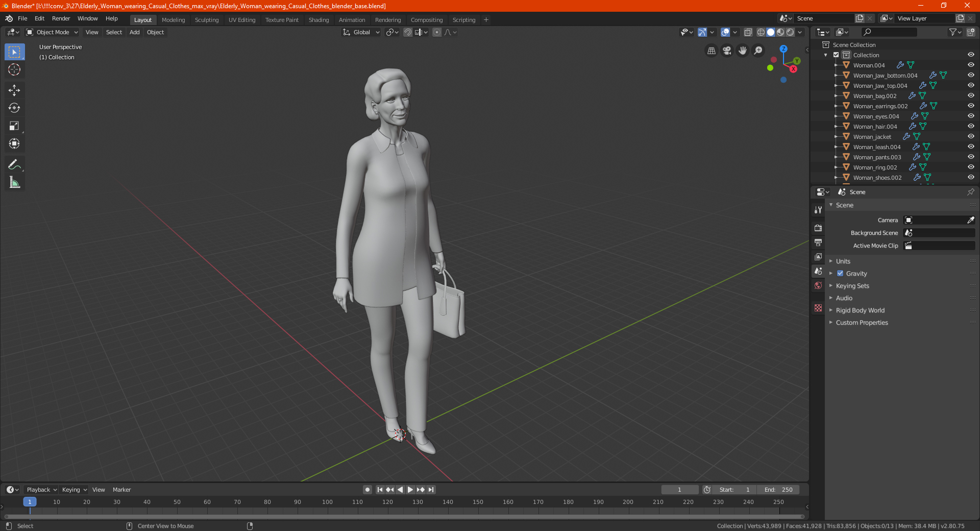Hide Woman_jacket in viewport

point(971,136)
